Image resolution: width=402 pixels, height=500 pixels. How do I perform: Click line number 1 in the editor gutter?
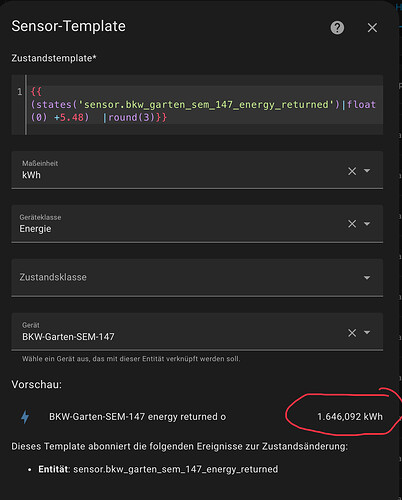pyautogui.click(x=20, y=92)
